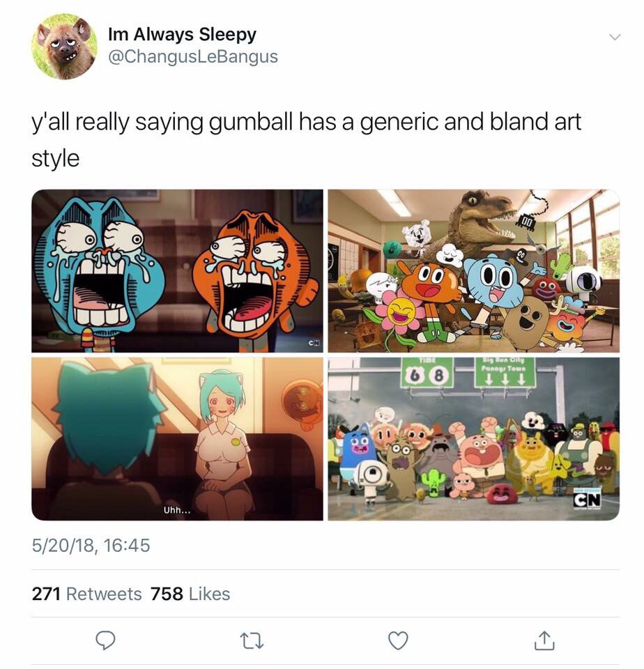This screenshot has width=644, height=669.
Task: Tap the small CN watermark on crying image
Action: 314,343
